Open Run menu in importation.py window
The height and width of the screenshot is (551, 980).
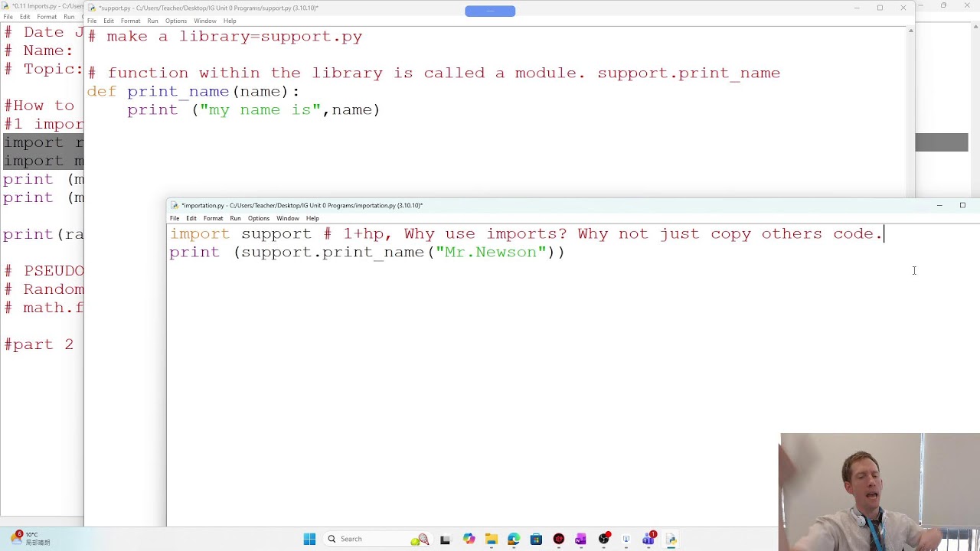click(235, 218)
